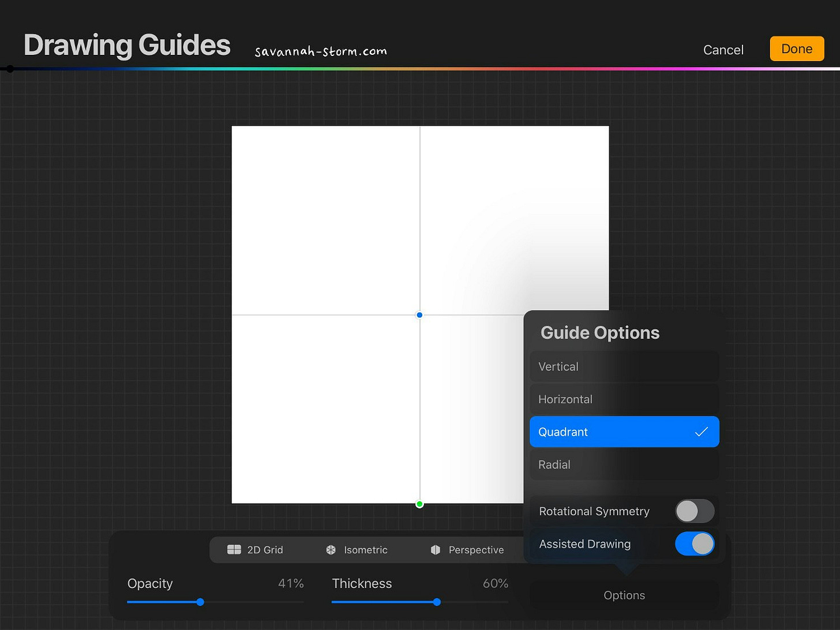Select the Horizontal guide option
Viewport: 840px width, 630px height.
click(x=624, y=399)
